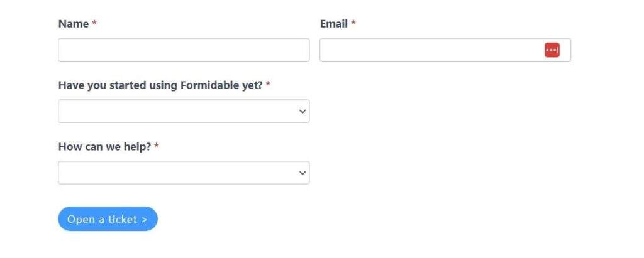
Task: Click the 'Email' field label
Action: [x=334, y=24]
